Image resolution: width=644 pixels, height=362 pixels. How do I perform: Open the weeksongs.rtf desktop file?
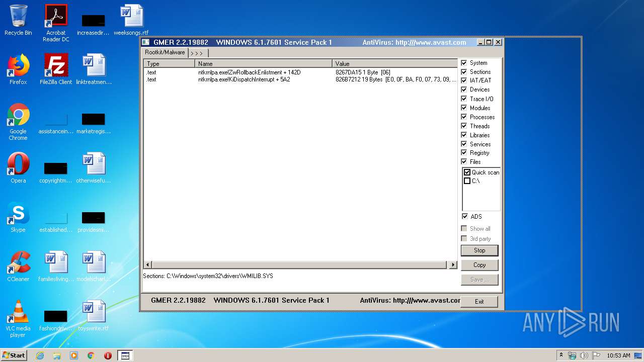[x=131, y=21]
